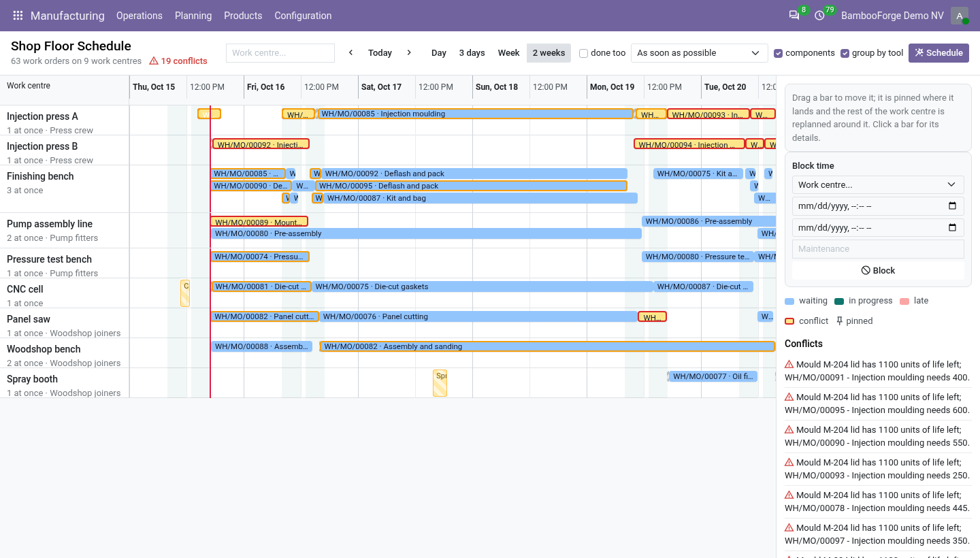This screenshot has height=558, width=980.
Task: Open the activities clock icon
Action: pyautogui.click(x=819, y=16)
